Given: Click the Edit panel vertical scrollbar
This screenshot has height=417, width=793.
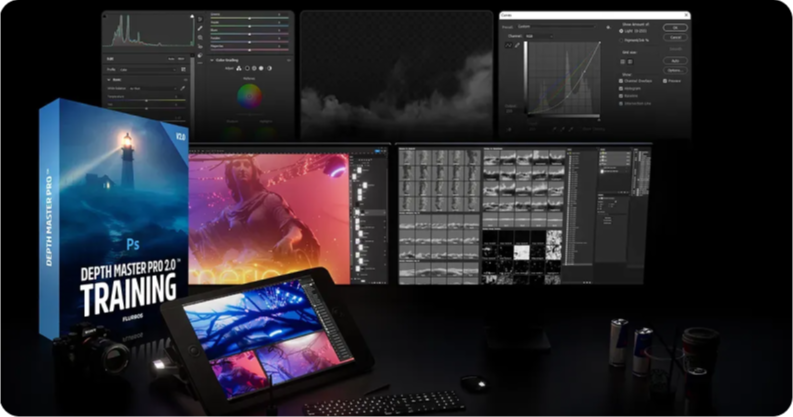Looking at the screenshot, I should click(192, 89).
